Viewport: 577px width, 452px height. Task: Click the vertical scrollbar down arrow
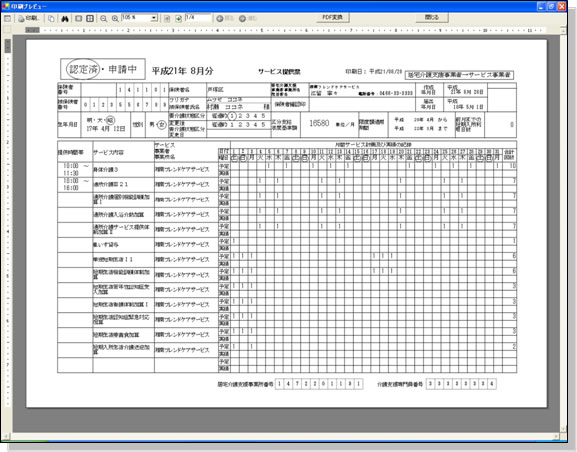click(563, 429)
